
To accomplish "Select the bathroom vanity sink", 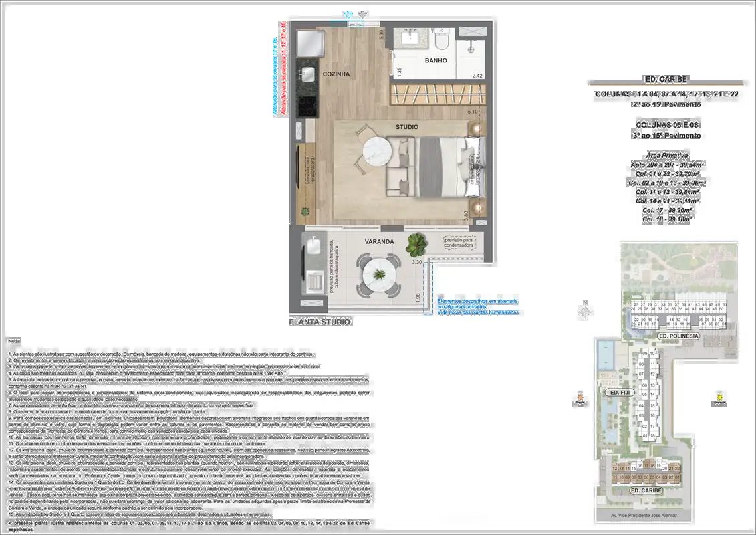I will 412,37.
